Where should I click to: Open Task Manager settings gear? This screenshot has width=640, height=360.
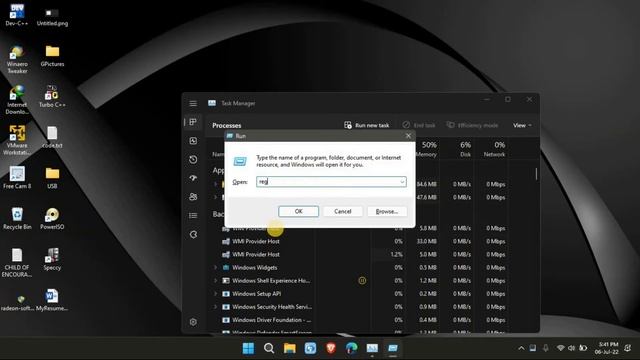coord(193,322)
